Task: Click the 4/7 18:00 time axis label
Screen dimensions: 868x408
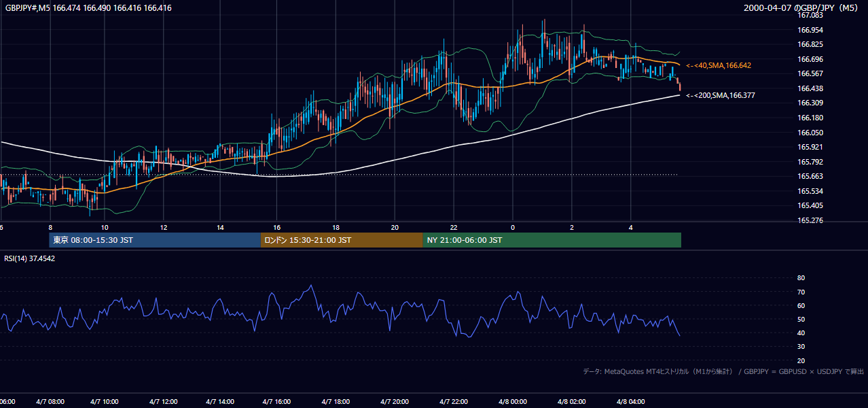Action: (336, 402)
